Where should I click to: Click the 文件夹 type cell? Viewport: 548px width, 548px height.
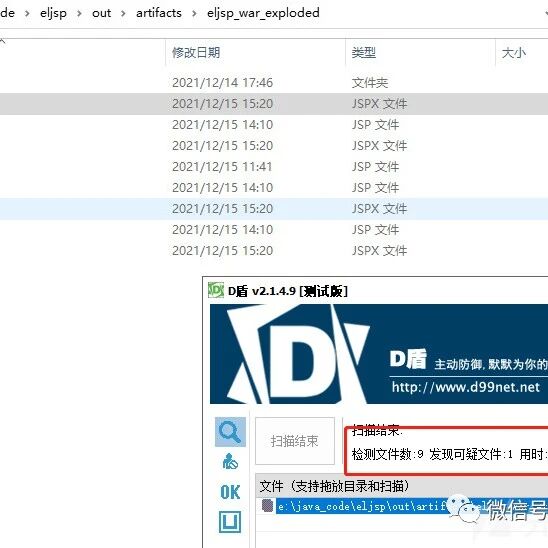pyautogui.click(x=370, y=83)
